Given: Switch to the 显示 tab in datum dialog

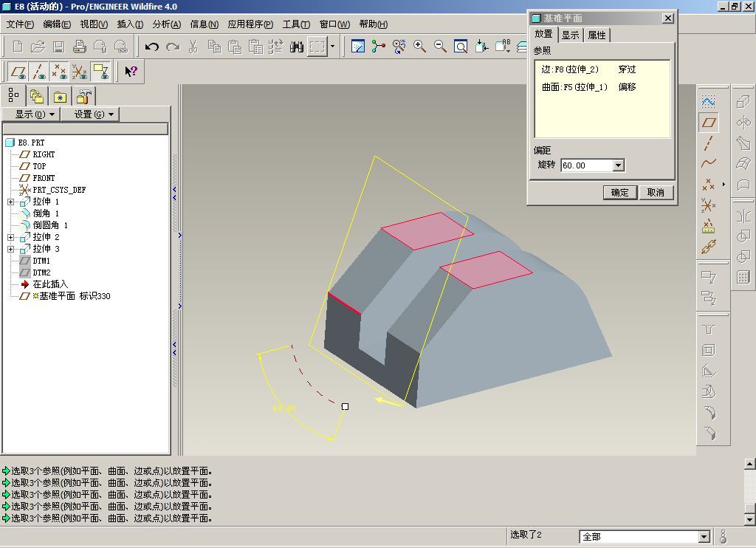Looking at the screenshot, I should tap(571, 35).
